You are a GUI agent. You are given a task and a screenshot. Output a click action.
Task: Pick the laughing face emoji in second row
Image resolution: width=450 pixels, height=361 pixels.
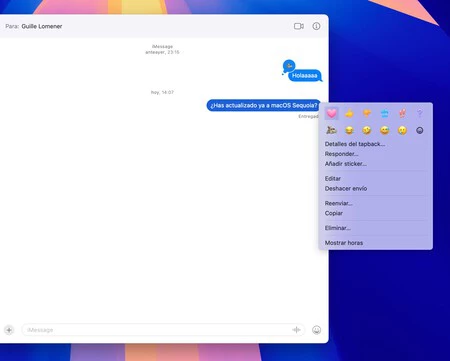point(349,130)
